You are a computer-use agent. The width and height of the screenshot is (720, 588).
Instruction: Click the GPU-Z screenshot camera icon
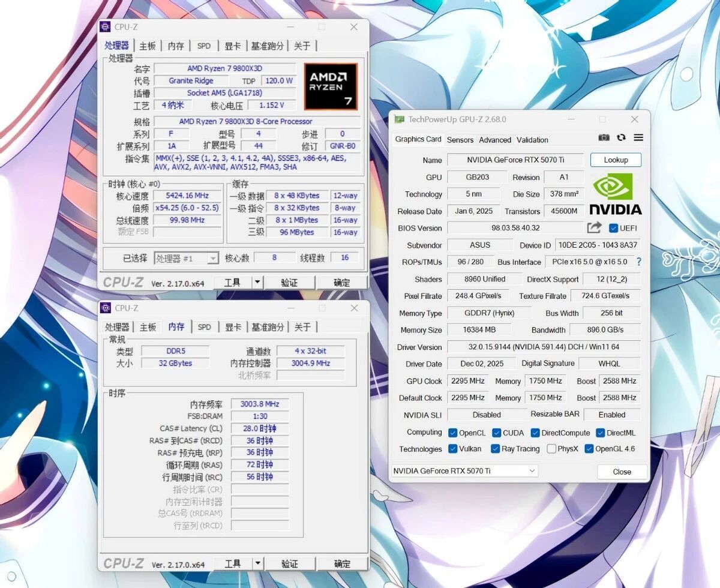[604, 137]
